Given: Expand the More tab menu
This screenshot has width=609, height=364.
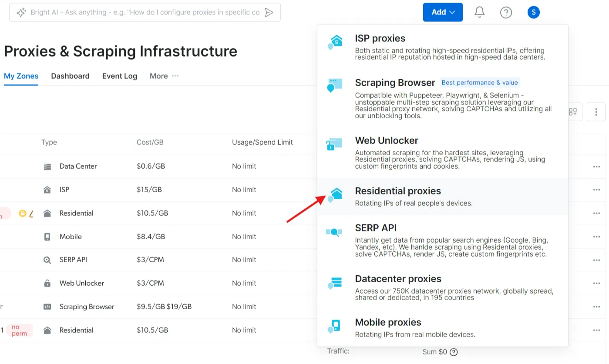Looking at the screenshot, I should [x=164, y=76].
